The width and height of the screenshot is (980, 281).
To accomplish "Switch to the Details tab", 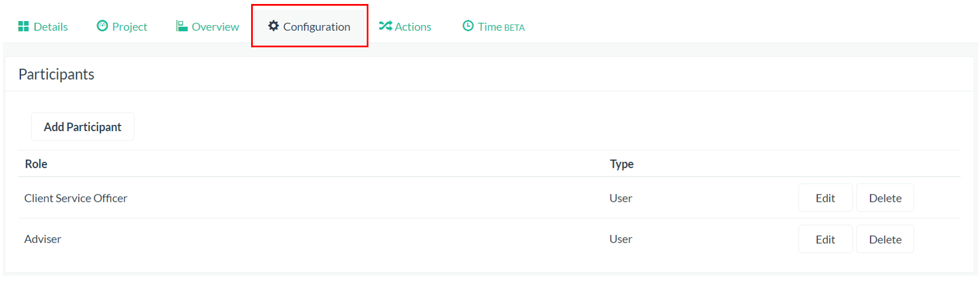I will pyautogui.click(x=50, y=27).
